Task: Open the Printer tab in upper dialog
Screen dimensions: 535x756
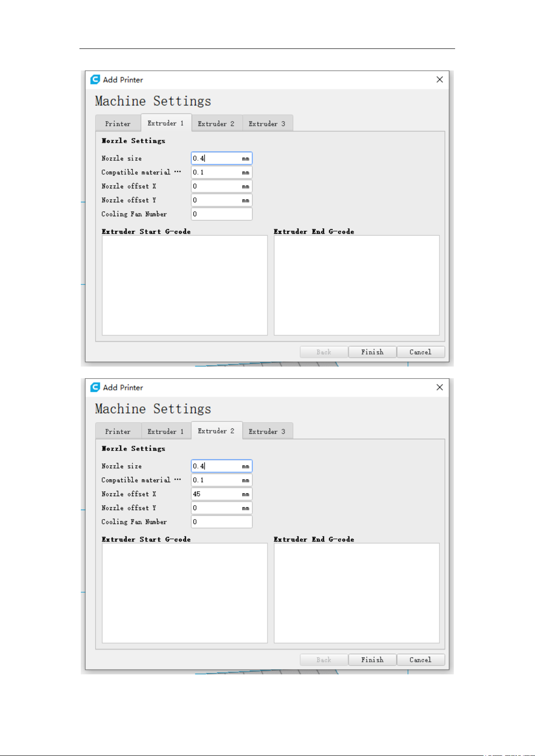Action: 118,123
